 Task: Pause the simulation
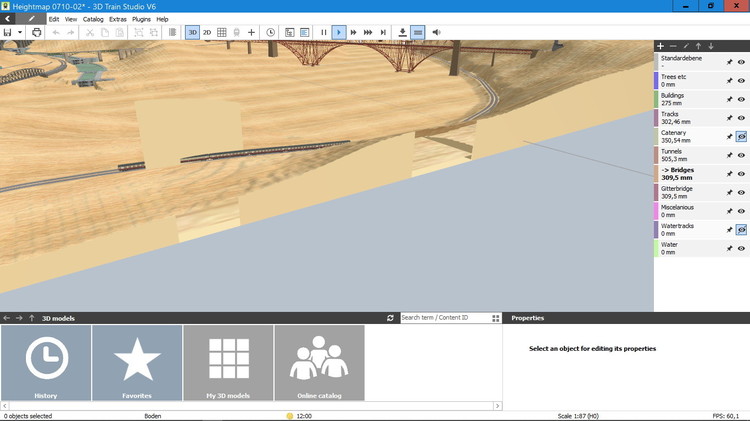pos(324,32)
